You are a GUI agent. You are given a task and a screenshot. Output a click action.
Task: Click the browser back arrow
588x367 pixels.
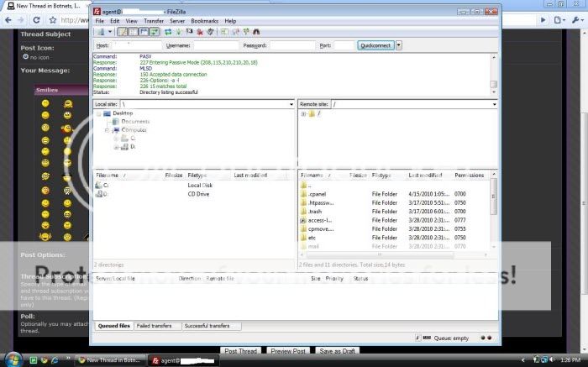(x=8, y=18)
